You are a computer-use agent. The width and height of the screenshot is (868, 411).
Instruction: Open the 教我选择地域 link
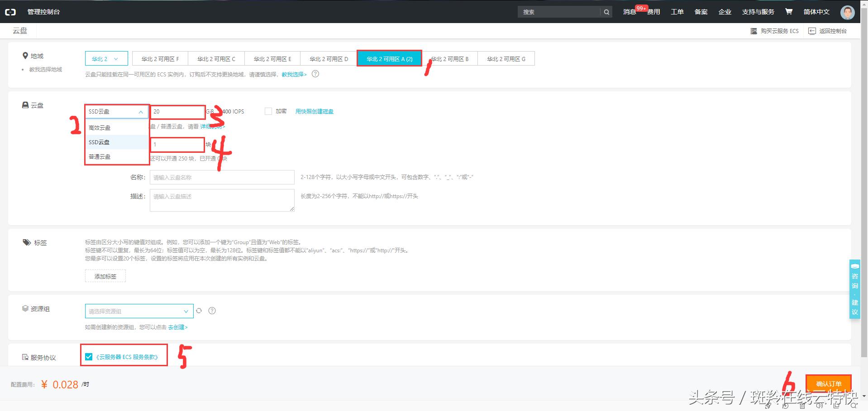[x=46, y=70]
